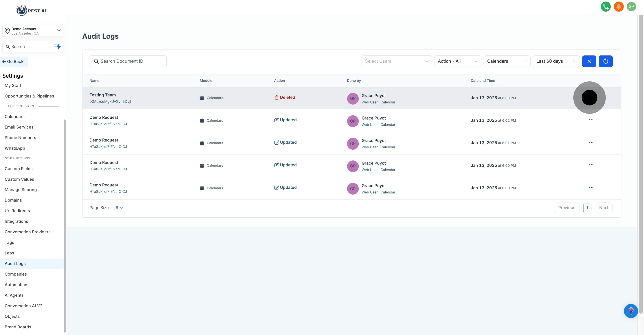Go to Integrations settings page
The height and width of the screenshot is (335, 644).
(x=16, y=221)
